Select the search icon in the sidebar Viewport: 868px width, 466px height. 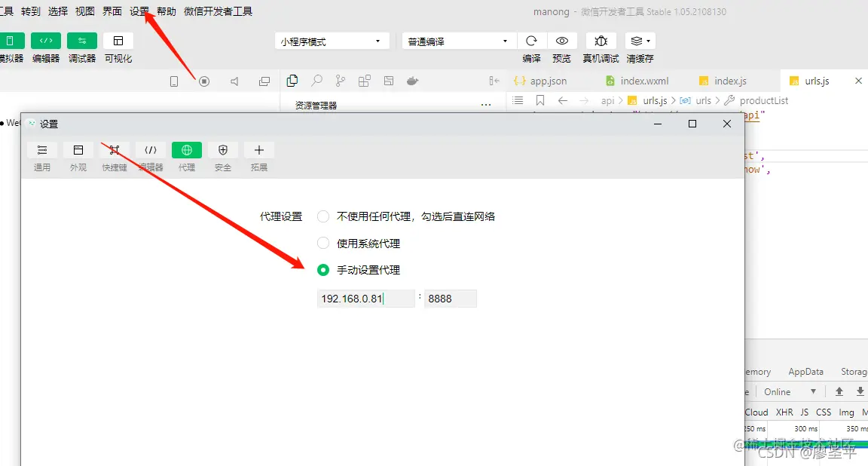click(316, 81)
